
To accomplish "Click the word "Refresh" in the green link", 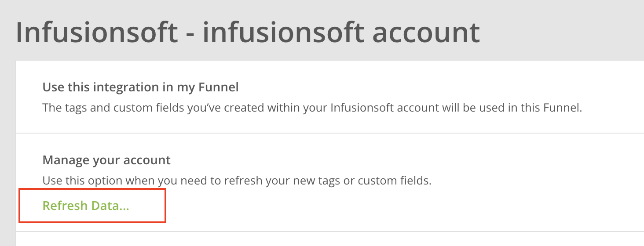I will 64,206.
